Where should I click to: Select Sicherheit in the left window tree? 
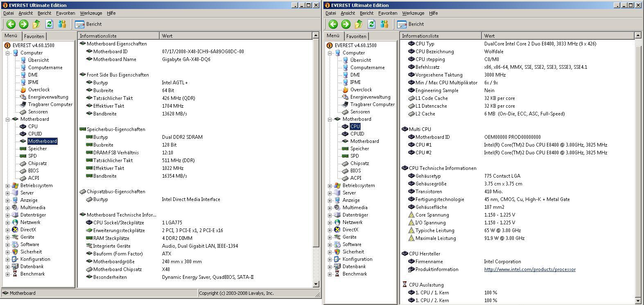(31, 252)
